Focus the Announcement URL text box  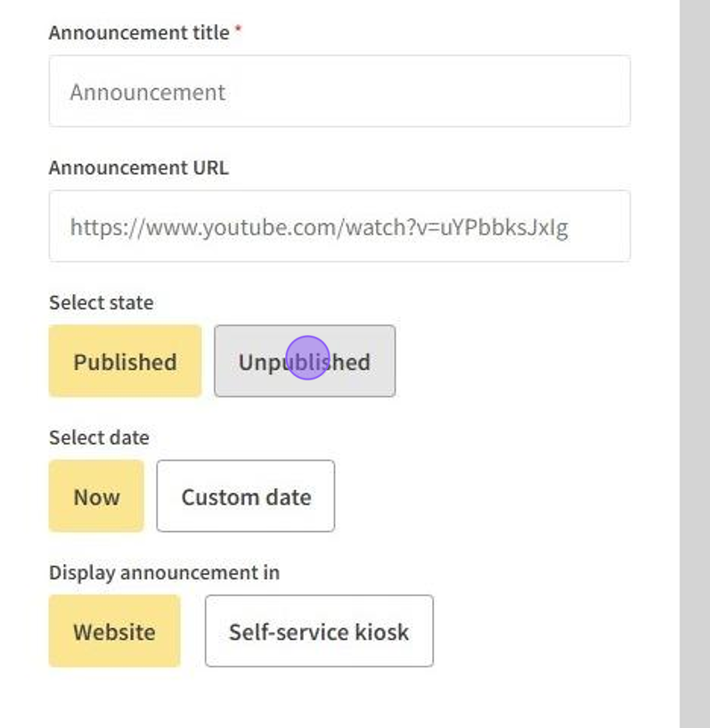click(339, 226)
